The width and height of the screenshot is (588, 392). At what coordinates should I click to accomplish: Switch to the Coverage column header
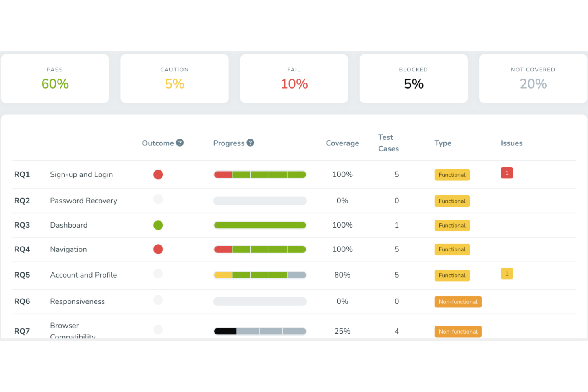click(342, 143)
